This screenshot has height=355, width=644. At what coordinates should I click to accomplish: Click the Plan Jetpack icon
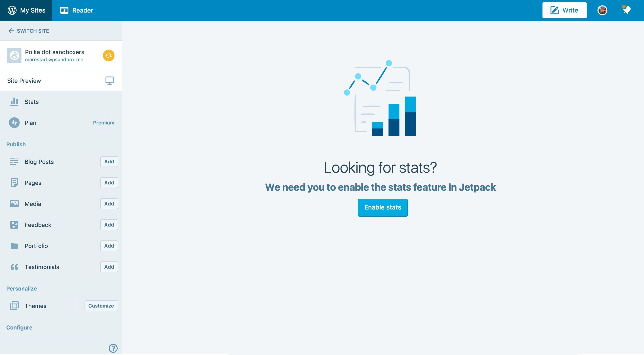14,123
